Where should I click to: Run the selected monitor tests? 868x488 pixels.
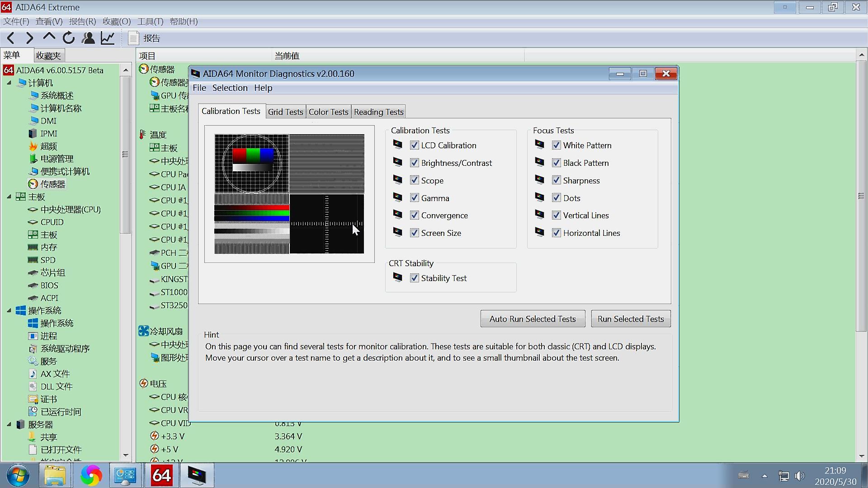pyautogui.click(x=630, y=319)
